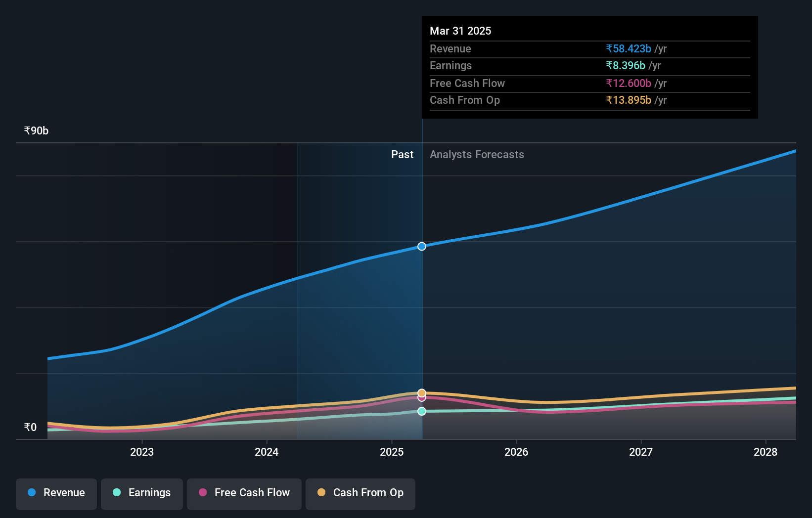The image size is (812, 518).
Task: Click the orange Cash From Op data point
Action: click(x=422, y=393)
